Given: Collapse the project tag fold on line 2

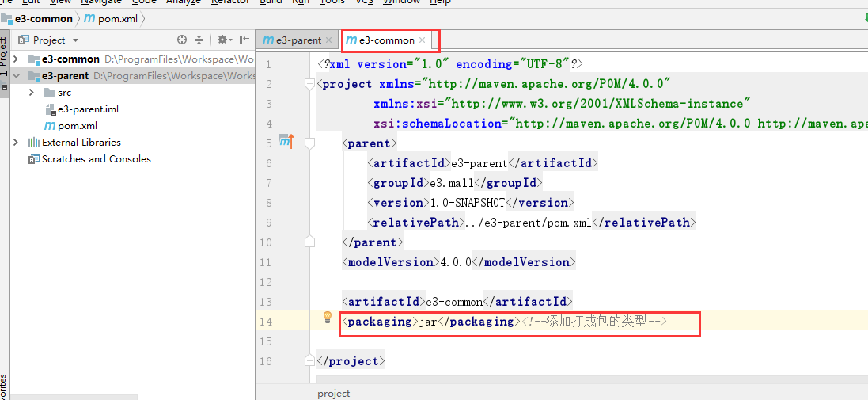Looking at the screenshot, I should pos(310,84).
